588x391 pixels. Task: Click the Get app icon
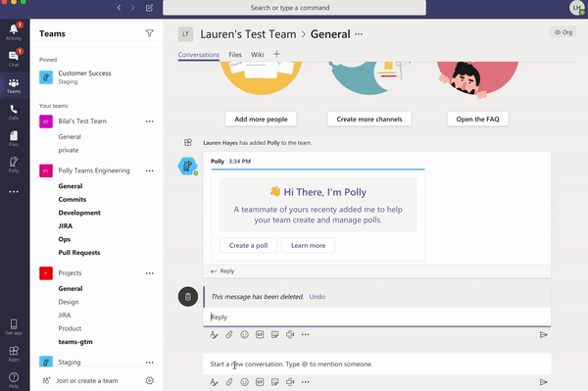coord(14,326)
